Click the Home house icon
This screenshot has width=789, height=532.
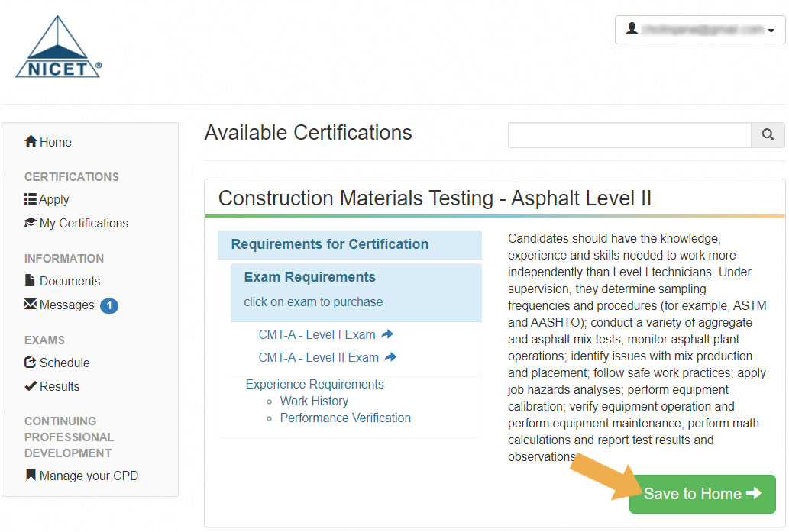click(31, 142)
